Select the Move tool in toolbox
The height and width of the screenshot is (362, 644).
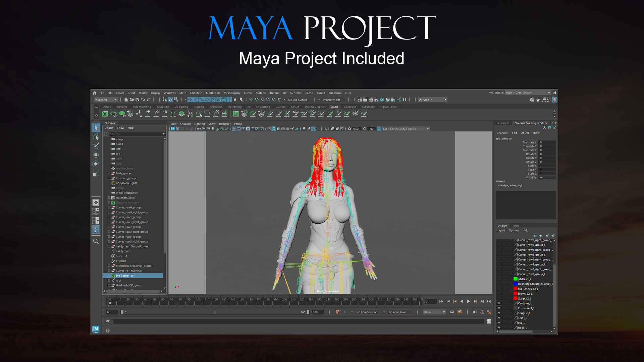[96, 155]
